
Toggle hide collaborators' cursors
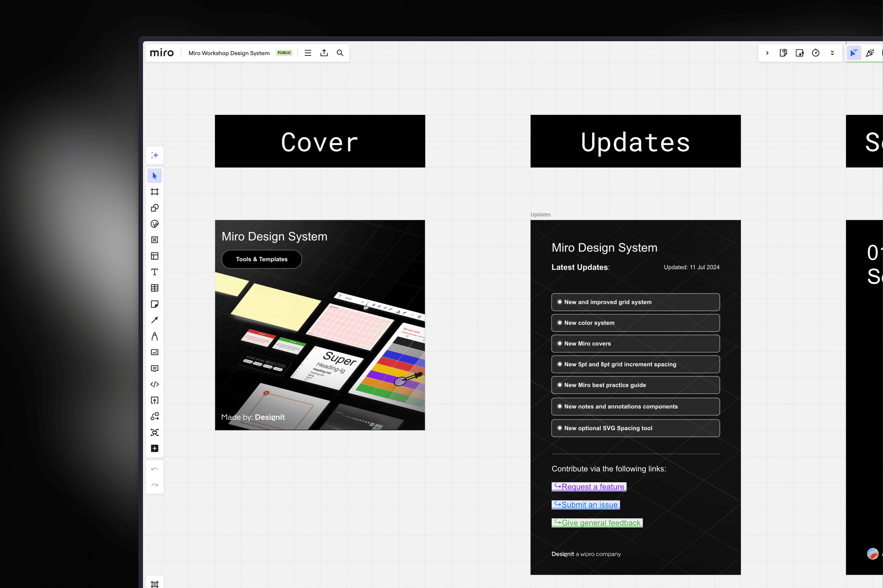click(854, 53)
